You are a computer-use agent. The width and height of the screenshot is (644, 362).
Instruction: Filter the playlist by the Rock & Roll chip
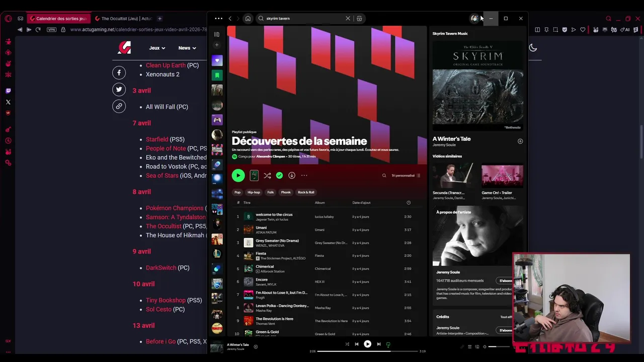[x=306, y=192]
